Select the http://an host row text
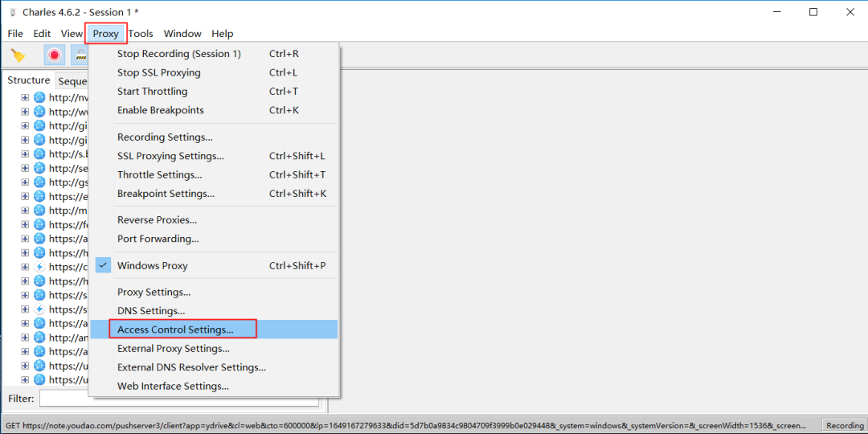This screenshot has width=868, height=434. [x=68, y=337]
